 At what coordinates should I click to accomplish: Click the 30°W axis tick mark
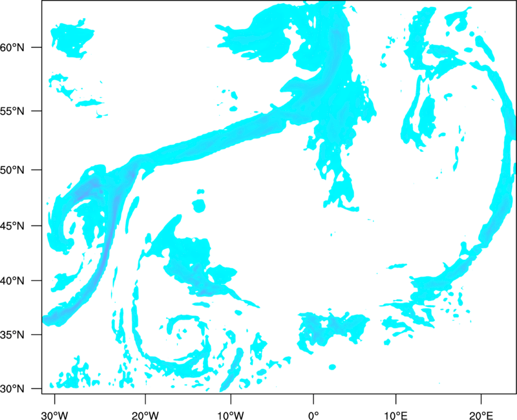tap(54, 399)
